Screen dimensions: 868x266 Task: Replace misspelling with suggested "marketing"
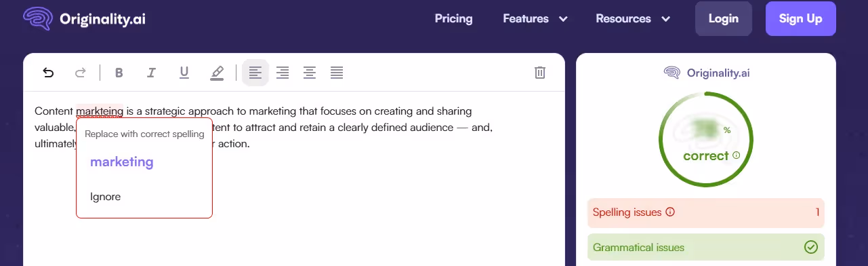point(122,162)
